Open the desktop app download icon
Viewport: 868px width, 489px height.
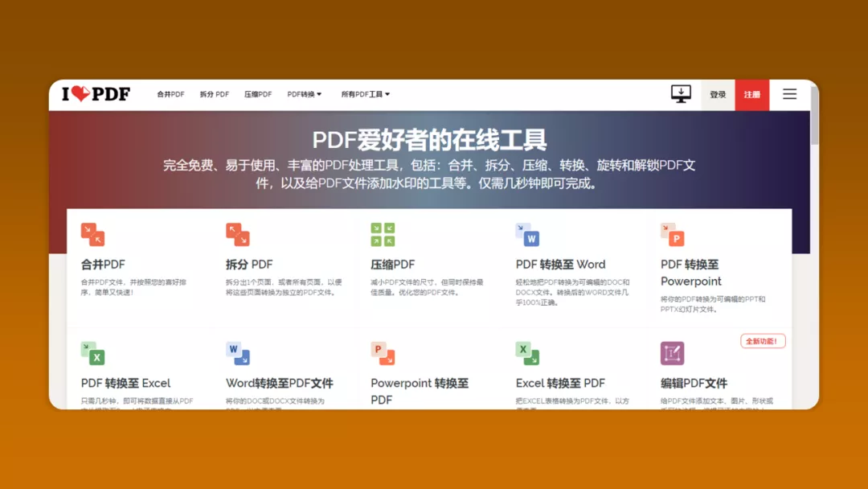point(681,94)
